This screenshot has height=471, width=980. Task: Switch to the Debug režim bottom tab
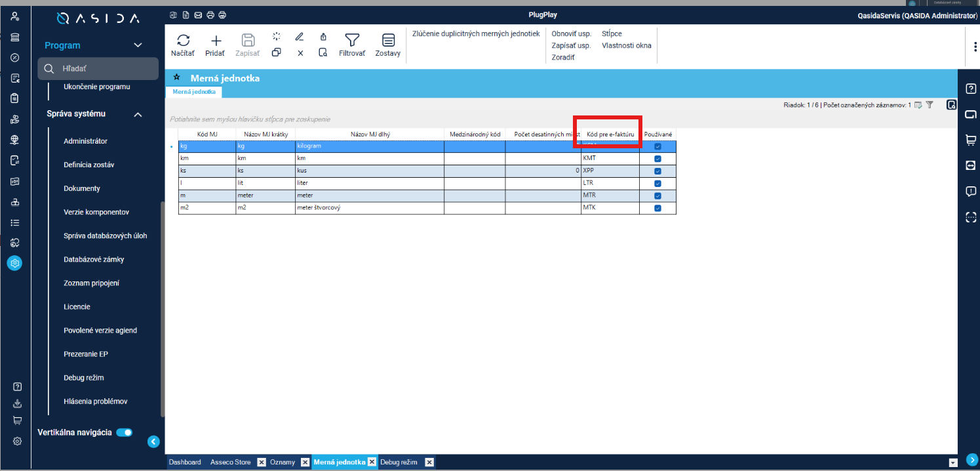tap(399, 462)
